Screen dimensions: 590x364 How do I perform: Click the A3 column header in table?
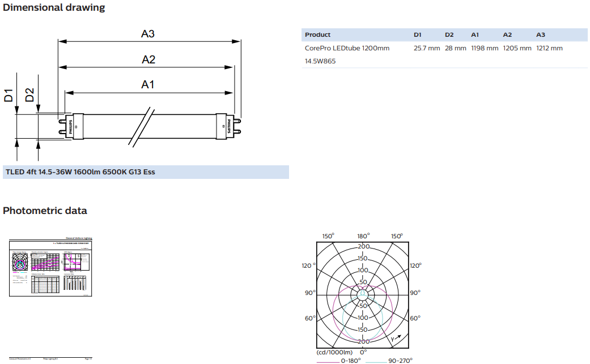540,35
